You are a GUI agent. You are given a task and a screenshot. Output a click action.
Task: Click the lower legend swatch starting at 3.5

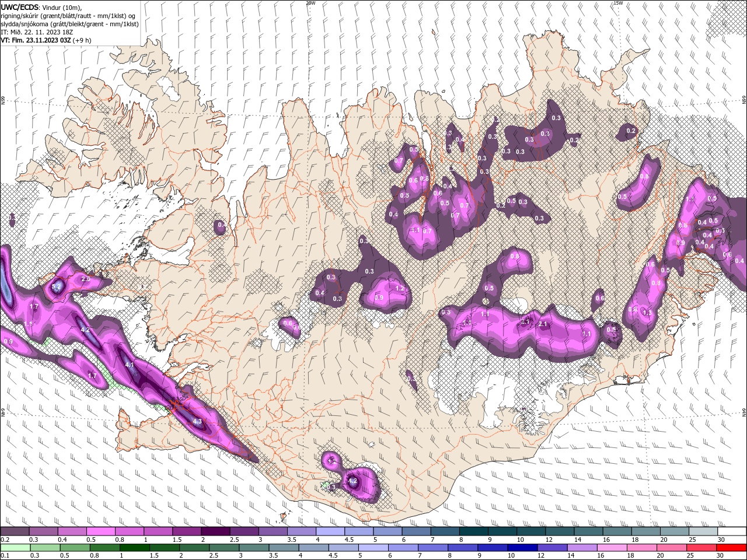click(x=284, y=547)
